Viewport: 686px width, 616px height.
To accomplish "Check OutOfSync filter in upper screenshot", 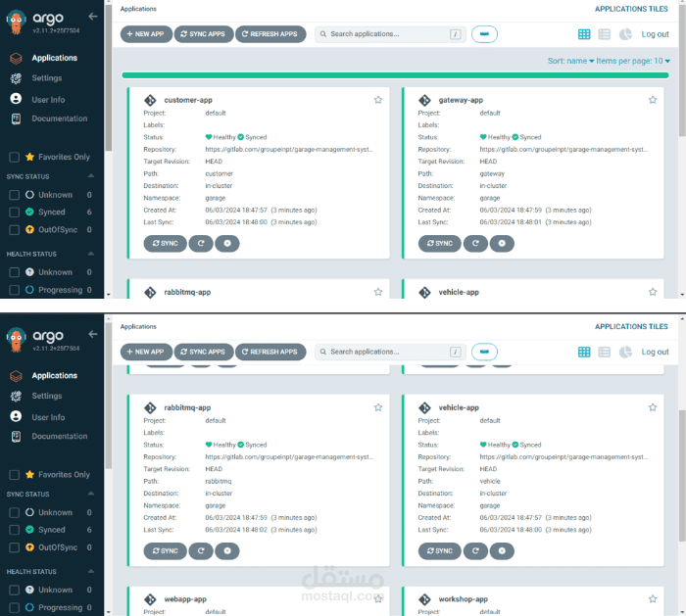I will [15, 229].
